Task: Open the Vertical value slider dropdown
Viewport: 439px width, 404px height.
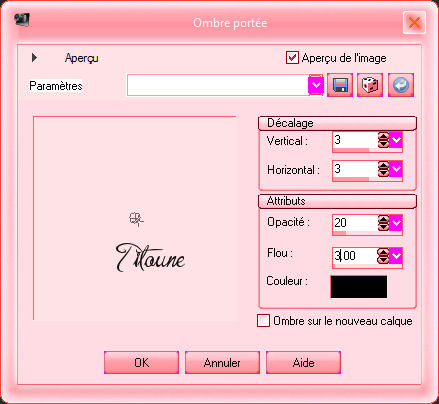Action: coord(396,140)
